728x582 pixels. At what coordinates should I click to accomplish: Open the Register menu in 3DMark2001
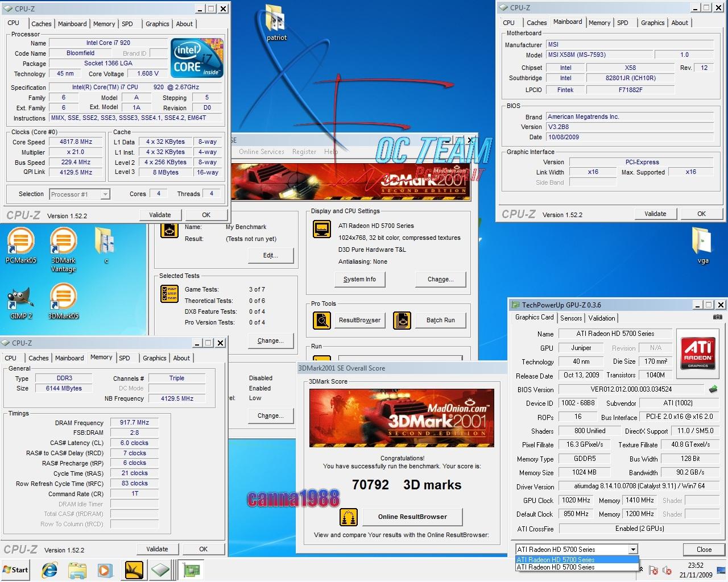click(304, 152)
